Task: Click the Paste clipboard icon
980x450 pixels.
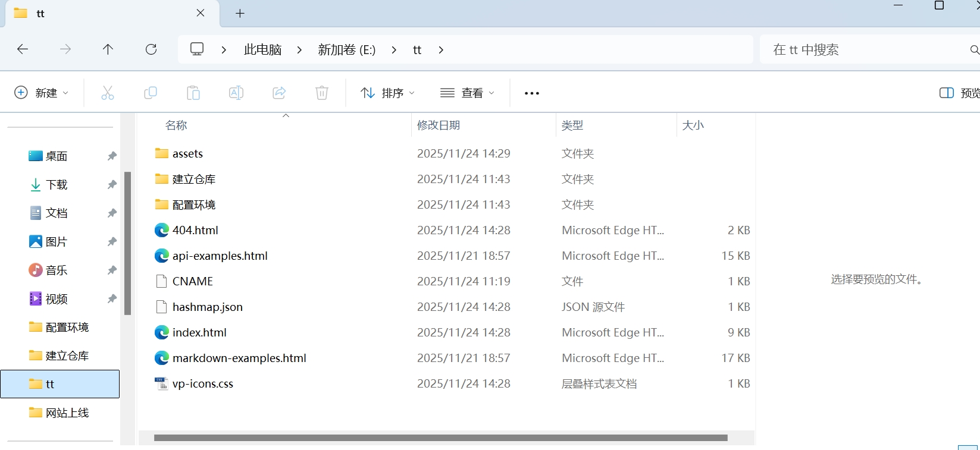Action: 193,93
